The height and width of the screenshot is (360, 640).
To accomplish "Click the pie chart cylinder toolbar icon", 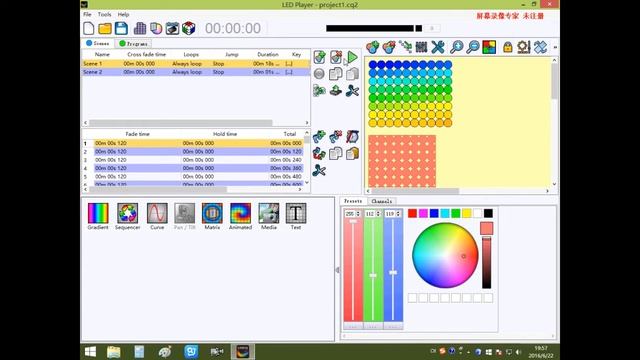I will tap(156, 28).
